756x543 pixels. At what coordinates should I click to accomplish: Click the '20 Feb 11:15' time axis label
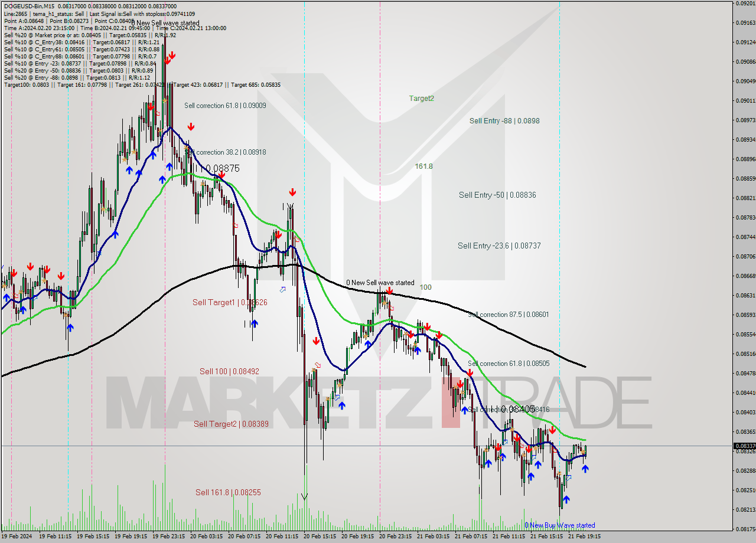click(282, 537)
